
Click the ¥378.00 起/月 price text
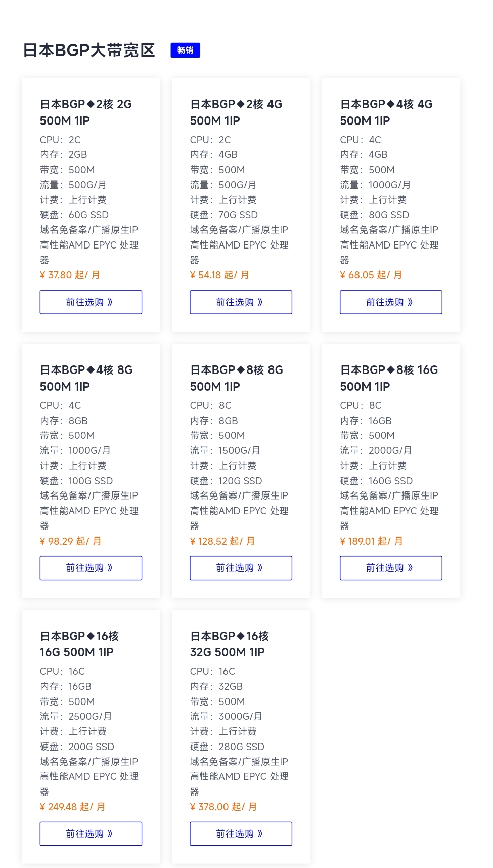(x=223, y=807)
